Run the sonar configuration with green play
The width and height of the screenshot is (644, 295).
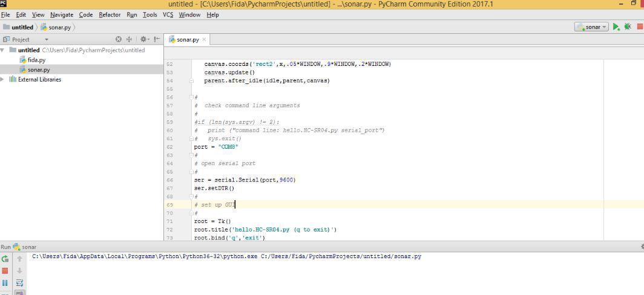click(616, 27)
